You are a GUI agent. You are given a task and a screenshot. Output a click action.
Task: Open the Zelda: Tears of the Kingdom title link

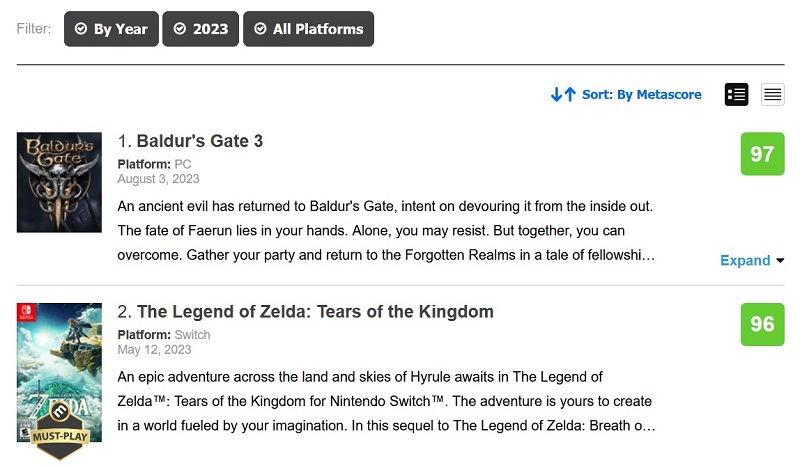click(x=315, y=312)
